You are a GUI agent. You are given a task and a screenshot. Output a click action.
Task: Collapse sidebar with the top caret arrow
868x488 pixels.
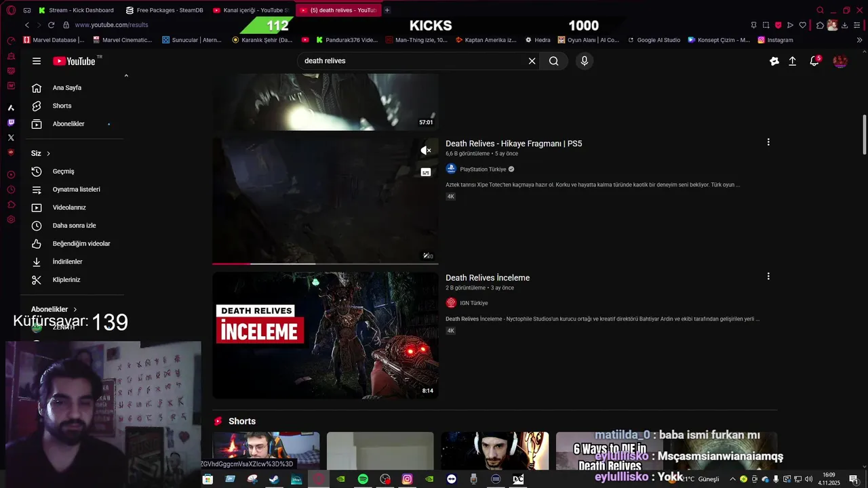126,75
